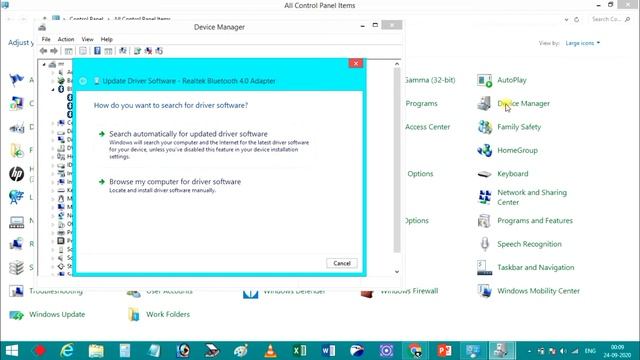Click the Cancel button in driver dialog
The width and height of the screenshot is (640, 360).
click(342, 263)
